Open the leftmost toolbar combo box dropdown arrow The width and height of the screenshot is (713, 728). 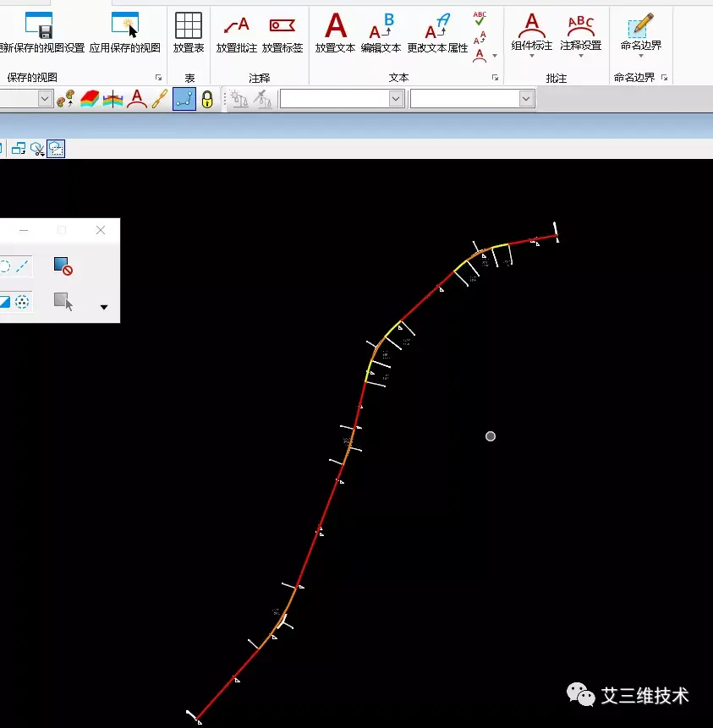coord(45,98)
